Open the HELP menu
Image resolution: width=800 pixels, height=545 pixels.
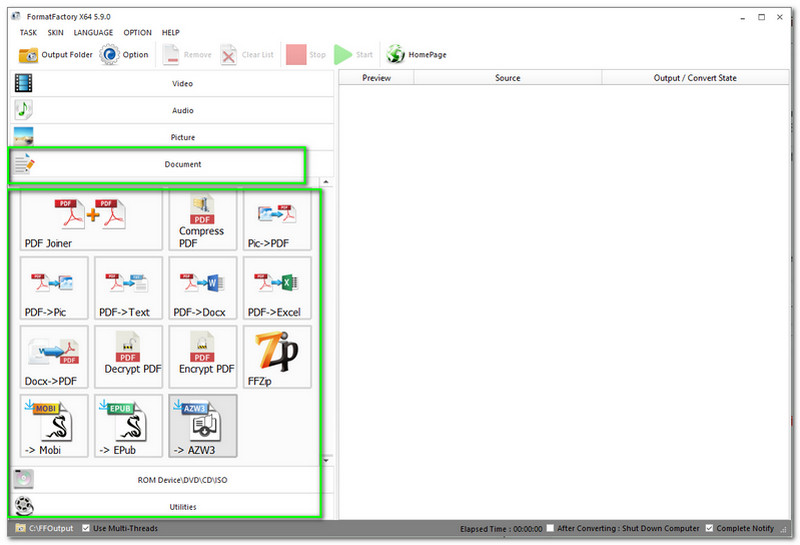point(171,33)
